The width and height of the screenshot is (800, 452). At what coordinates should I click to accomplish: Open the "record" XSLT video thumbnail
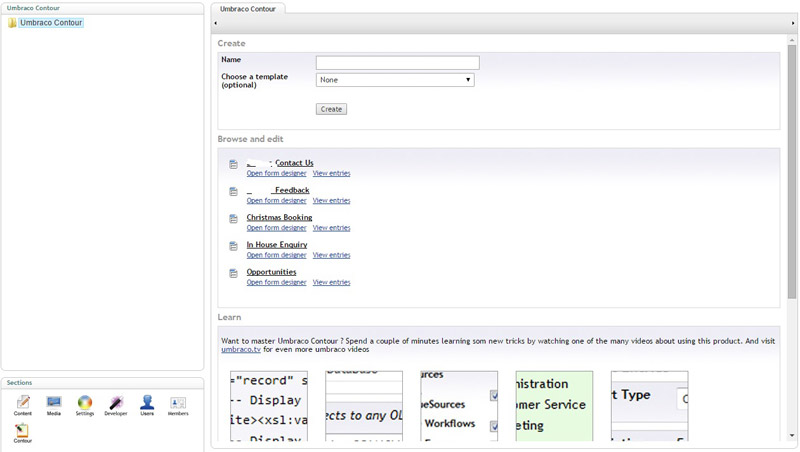[269, 406]
